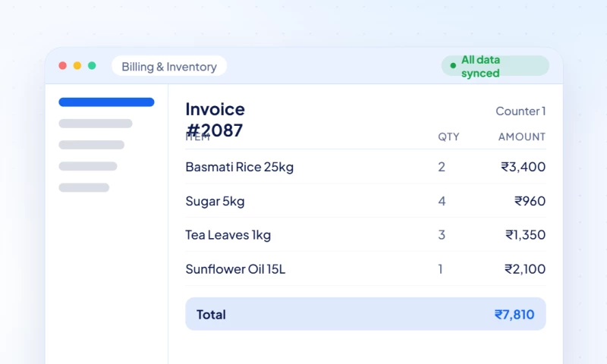This screenshot has height=364, width=607.
Task: Select the Tea Leaves 1kg item
Action: [x=228, y=235]
